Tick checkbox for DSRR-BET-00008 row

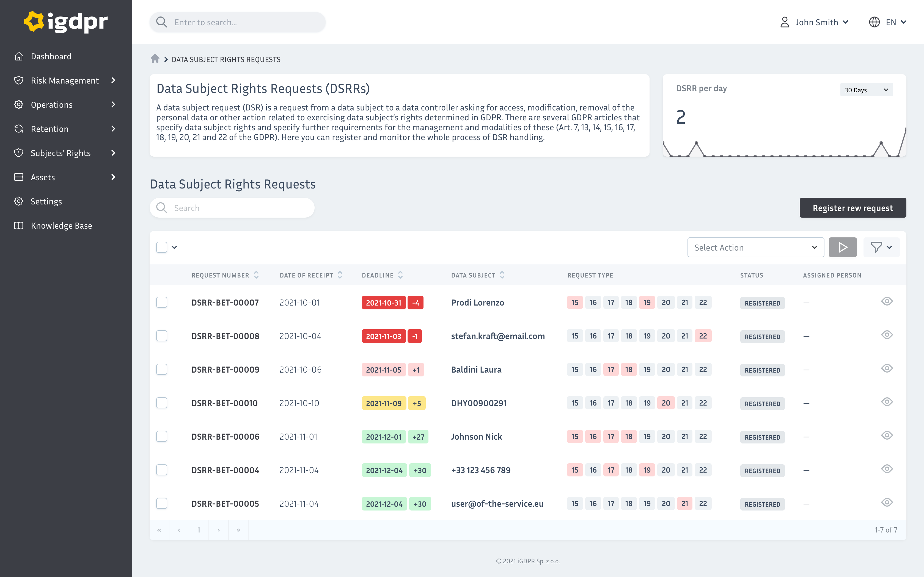162,336
